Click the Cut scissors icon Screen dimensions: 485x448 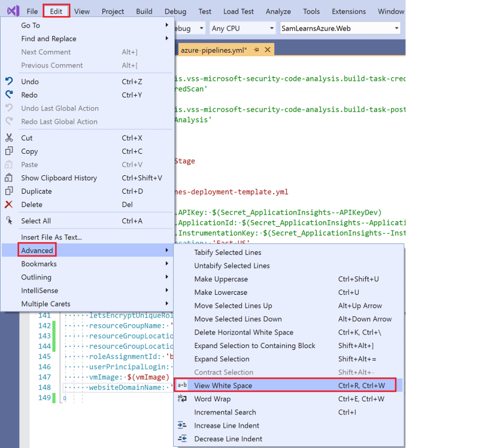point(9,138)
